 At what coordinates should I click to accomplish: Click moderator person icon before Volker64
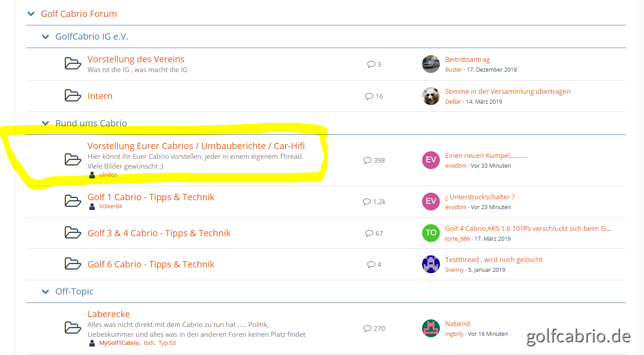(92, 206)
